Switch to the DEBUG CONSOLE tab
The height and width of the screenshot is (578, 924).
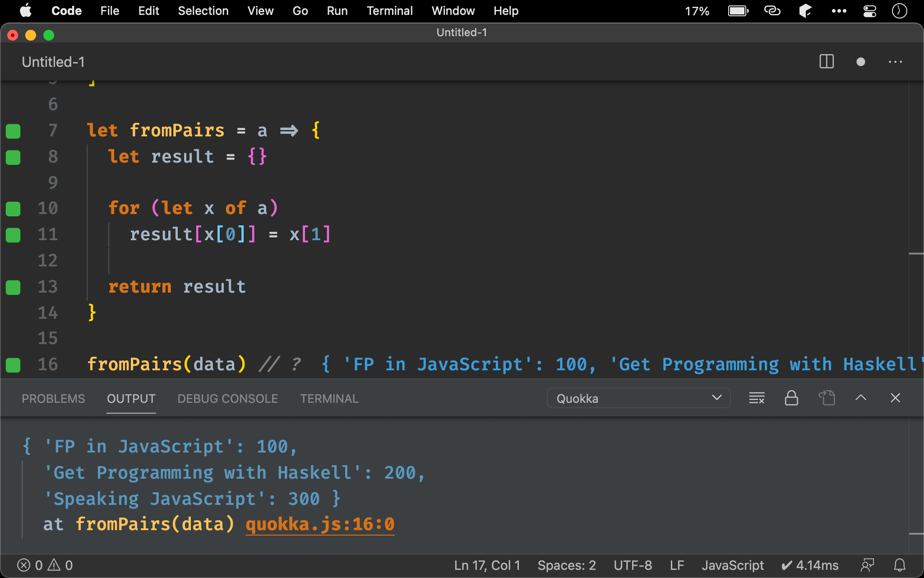click(x=227, y=399)
